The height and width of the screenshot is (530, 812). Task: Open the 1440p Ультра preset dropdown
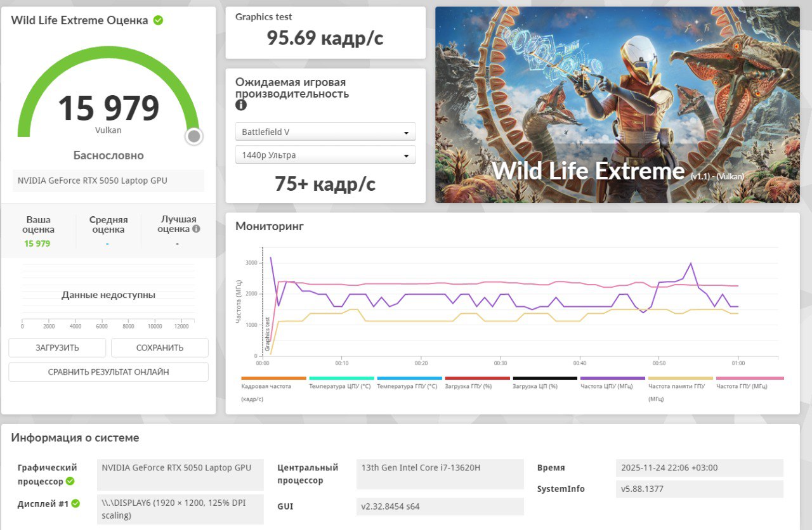pos(325,155)
